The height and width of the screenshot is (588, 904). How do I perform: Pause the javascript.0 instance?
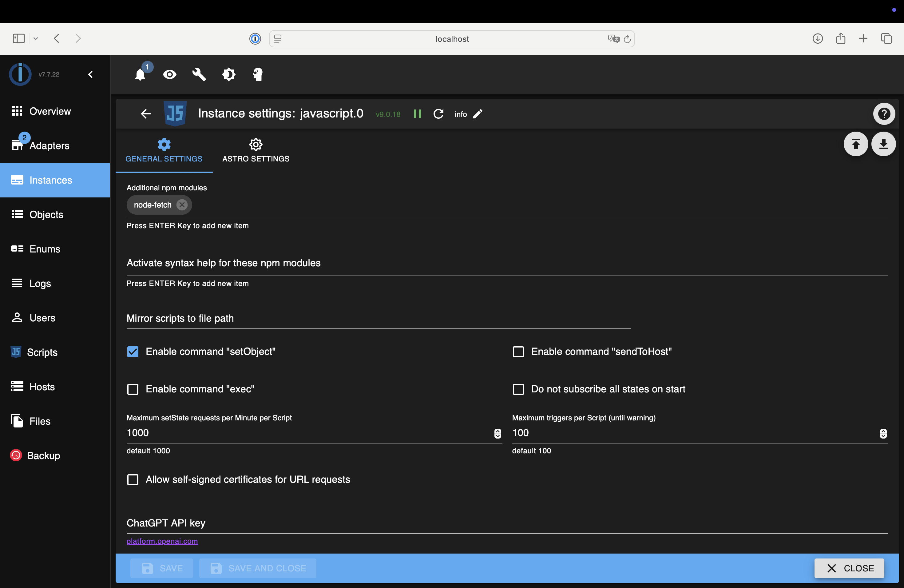(x=417, y=114)
